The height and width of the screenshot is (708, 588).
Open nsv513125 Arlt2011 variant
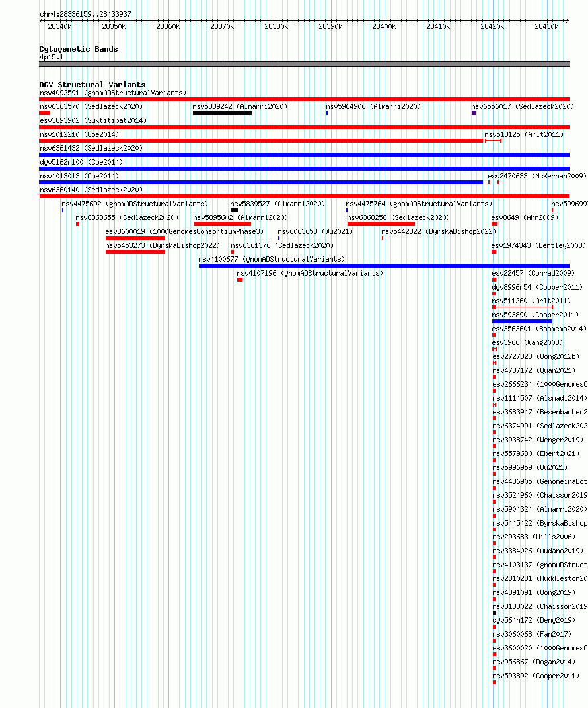coord(524,135)
